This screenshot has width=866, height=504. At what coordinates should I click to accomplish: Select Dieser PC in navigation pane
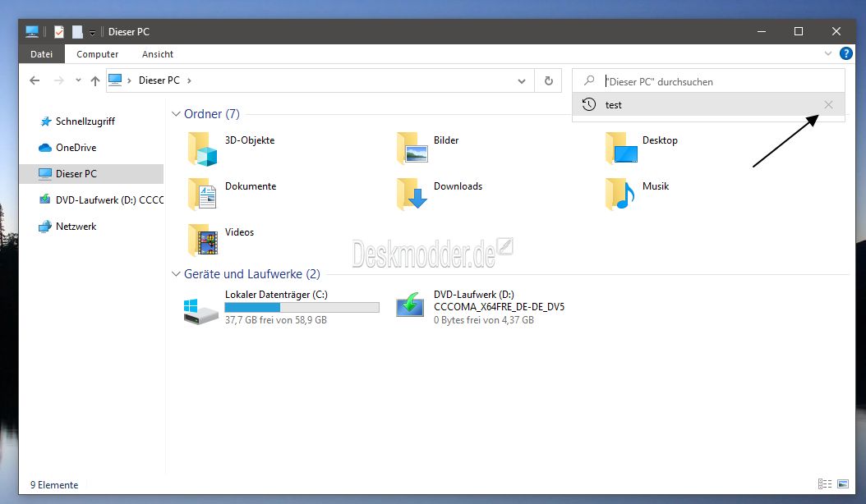91,174
